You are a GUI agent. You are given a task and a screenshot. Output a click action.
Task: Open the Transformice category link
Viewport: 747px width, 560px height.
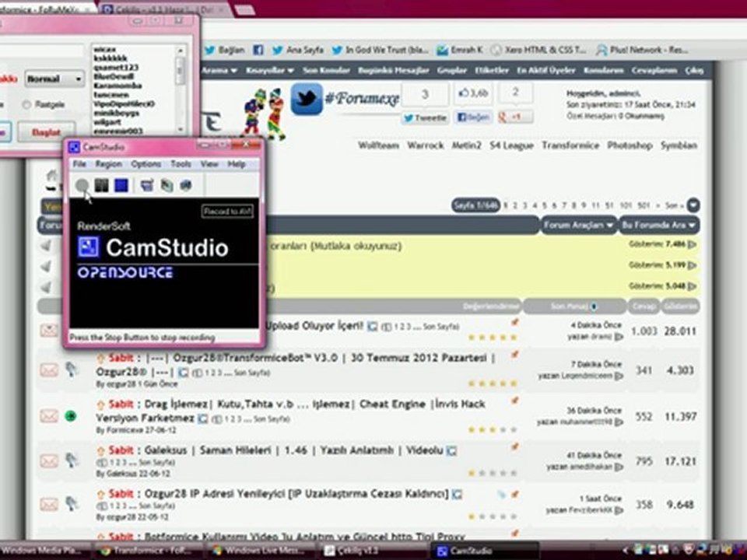(x=570, y=145)
